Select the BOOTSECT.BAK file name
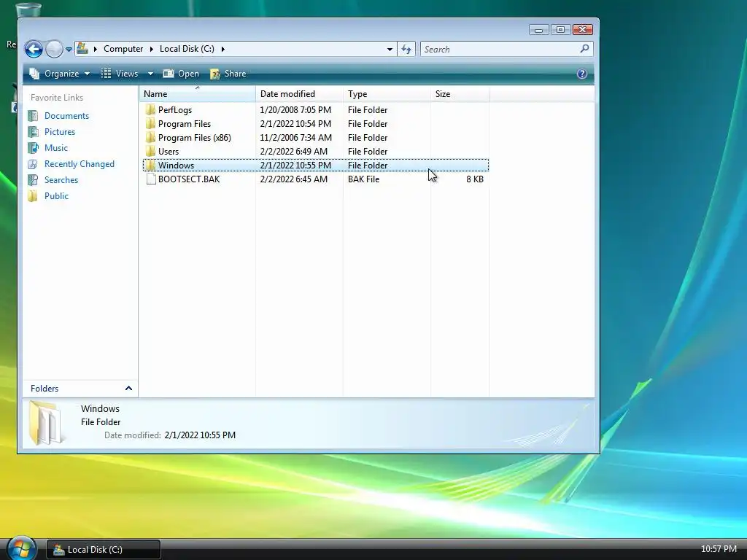Screen dimensions: 747x560 189,179
